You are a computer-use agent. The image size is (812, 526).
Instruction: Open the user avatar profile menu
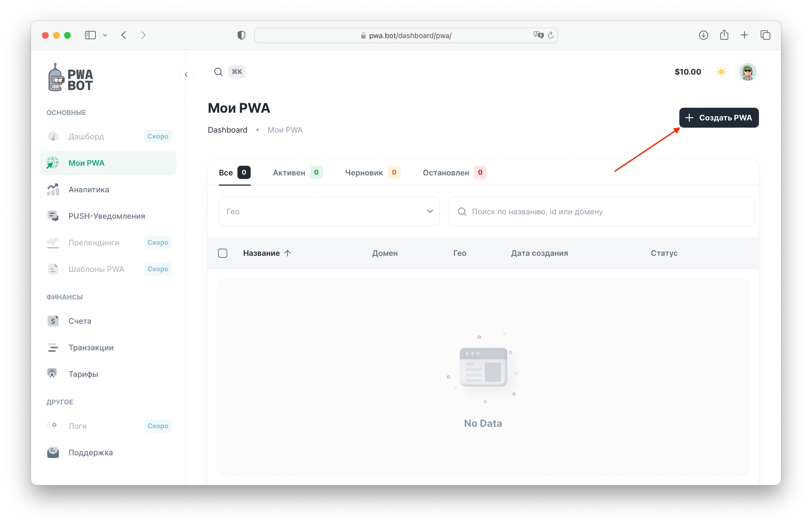(x=748, y=72)
